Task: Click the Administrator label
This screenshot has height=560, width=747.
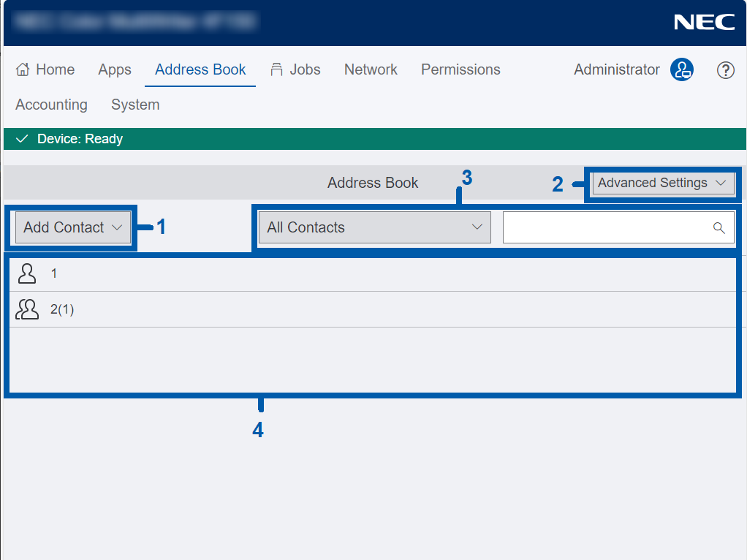Action: tap(616, 69)
